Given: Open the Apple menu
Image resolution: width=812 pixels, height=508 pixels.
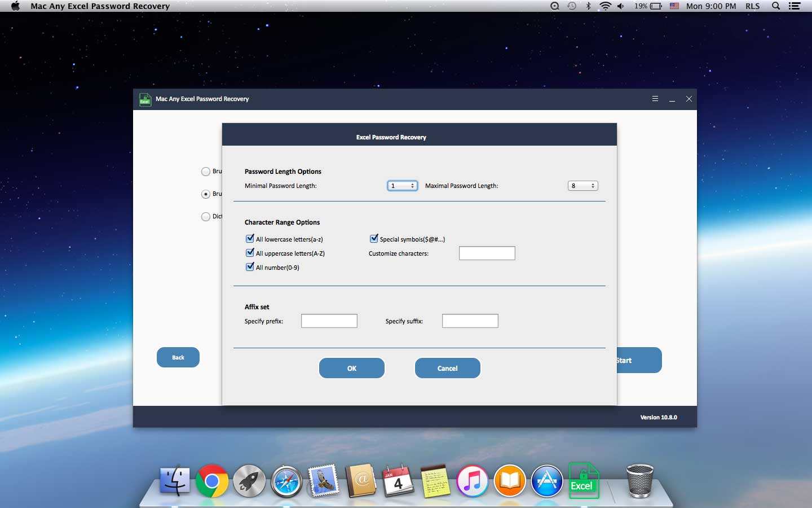Looking at the screenshot, I should coord(15,6).
